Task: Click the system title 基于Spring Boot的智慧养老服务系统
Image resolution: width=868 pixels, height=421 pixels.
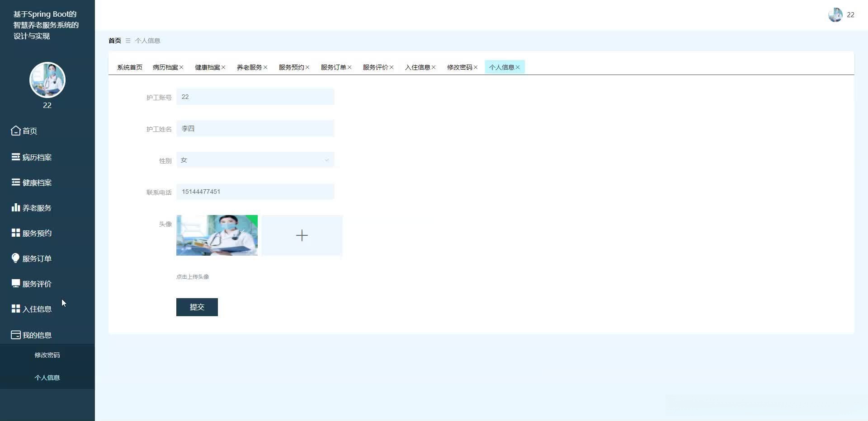Action: pyautogui.click(x=46, y=25)
